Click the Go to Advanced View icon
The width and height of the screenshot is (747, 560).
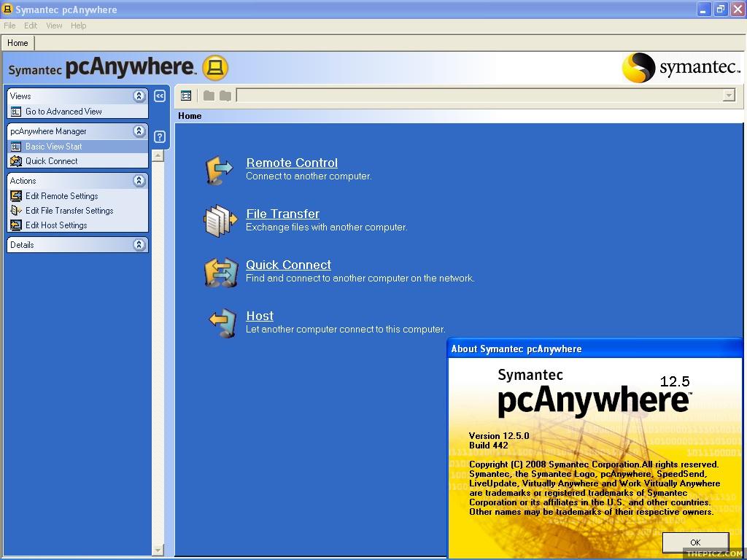16,112
